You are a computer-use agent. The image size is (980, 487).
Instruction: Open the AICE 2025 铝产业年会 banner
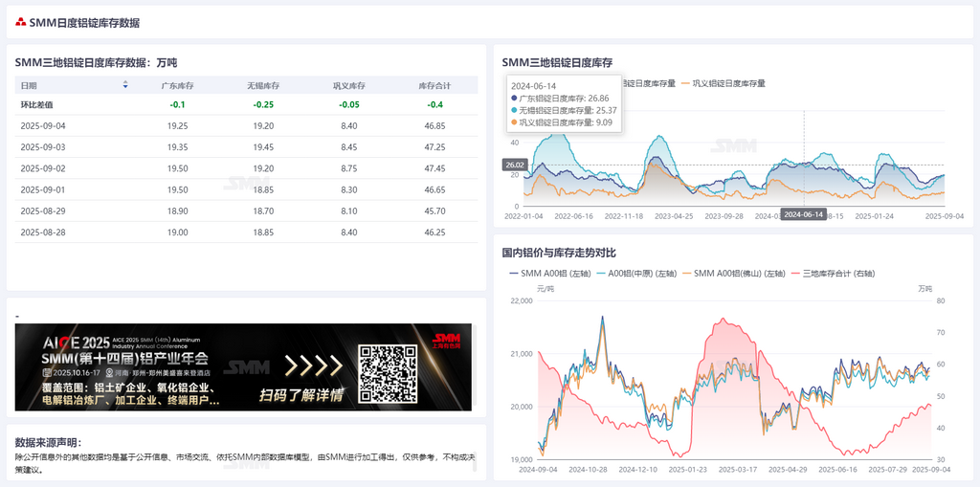pos(243,367)
